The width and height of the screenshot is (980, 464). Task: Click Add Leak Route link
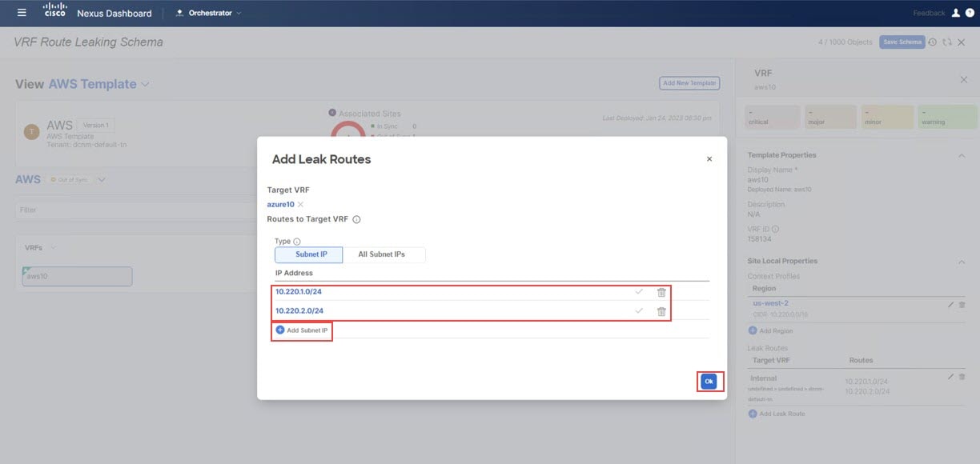pyautogui.click(x=777, y=414)
